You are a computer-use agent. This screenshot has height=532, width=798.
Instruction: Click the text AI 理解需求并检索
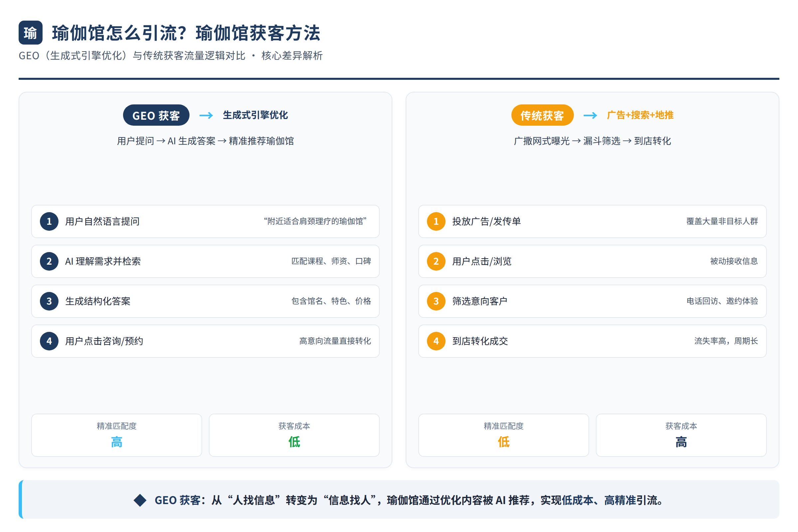coord(103,261)
